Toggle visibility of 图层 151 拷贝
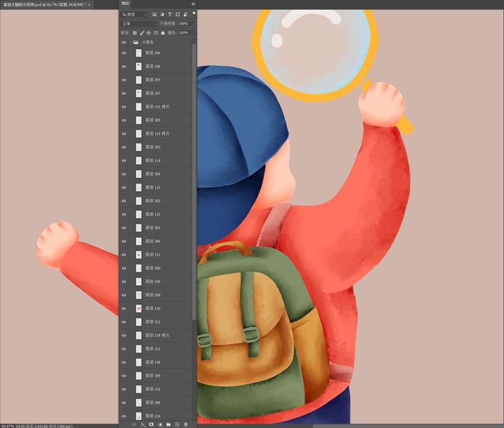This screenshot has height=428, width=504. point(124,107)
